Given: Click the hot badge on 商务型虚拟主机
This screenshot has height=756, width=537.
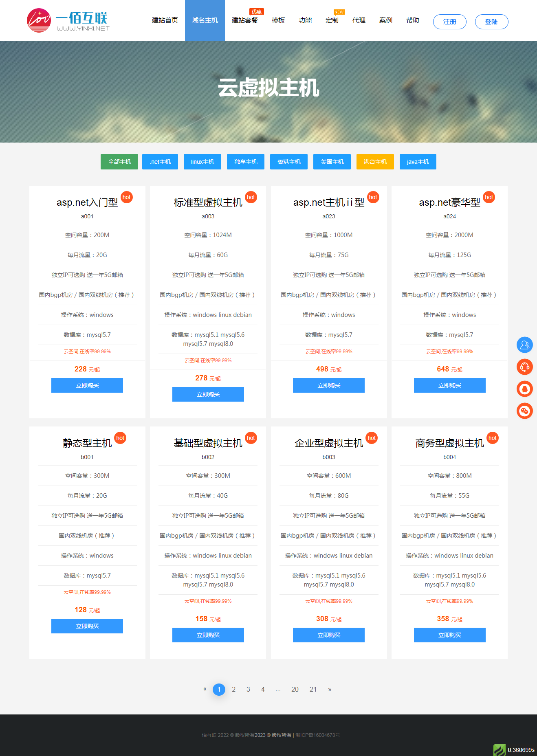Looking at the screenshot, I should [x=493, y=438].
